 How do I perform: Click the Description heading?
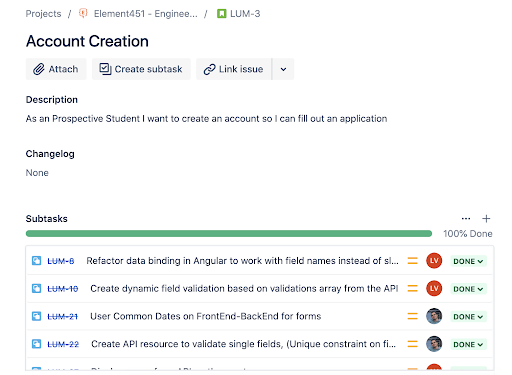52,100
